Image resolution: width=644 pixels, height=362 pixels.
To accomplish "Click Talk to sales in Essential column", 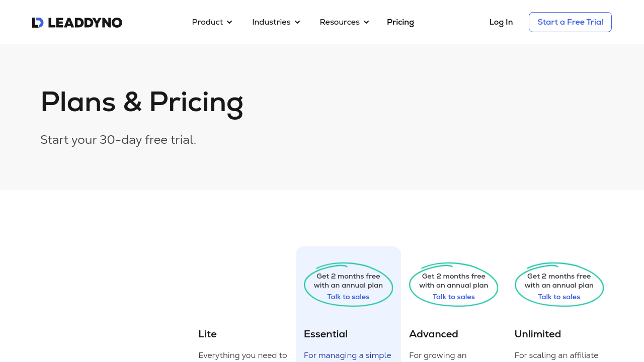I will click(x=348, y=297).
